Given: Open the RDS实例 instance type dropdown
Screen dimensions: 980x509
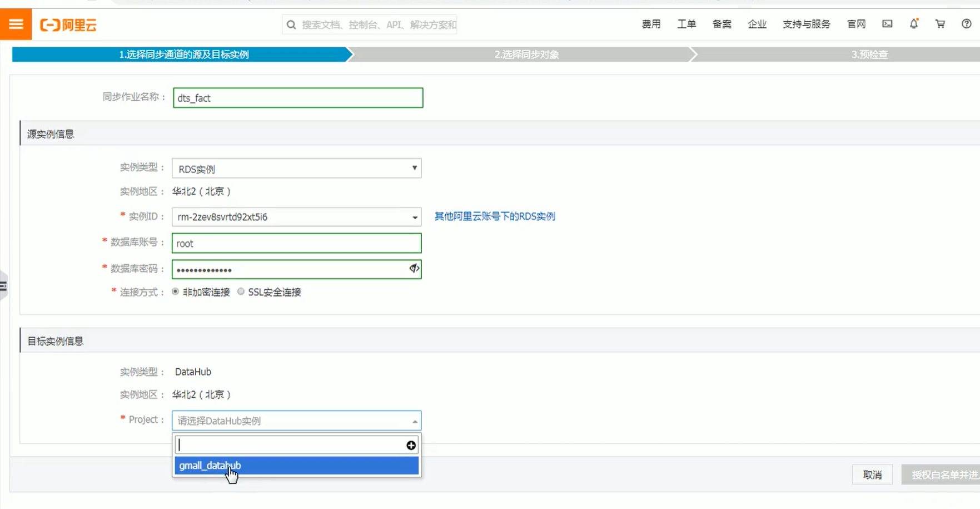Looking at the screenshot, I should (x=414, y=168).
